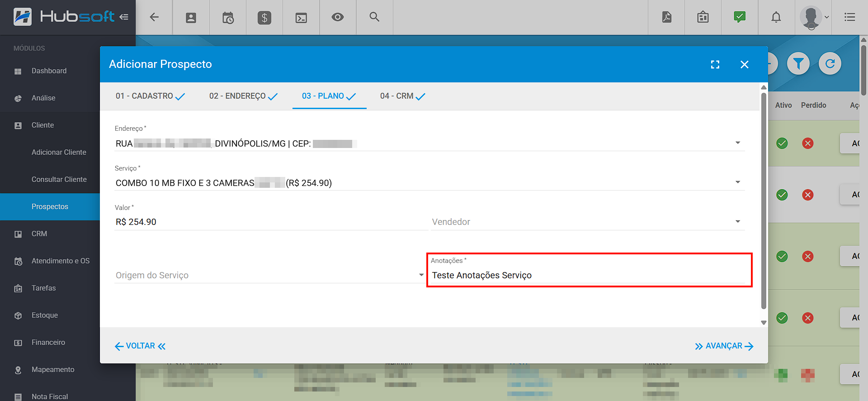Click the page scrollbar on the right edge
This screenshot has width=868, height=401.
(x=863, y=70)
